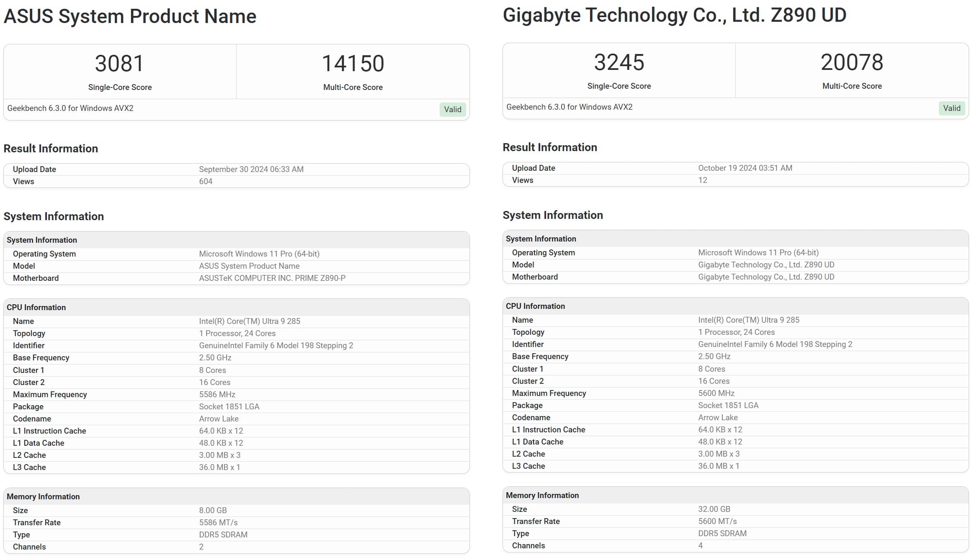Click the Gigabyte Package value Socket 1851 LGA
The width and height of the screenshot is (977, 560).
728,405
